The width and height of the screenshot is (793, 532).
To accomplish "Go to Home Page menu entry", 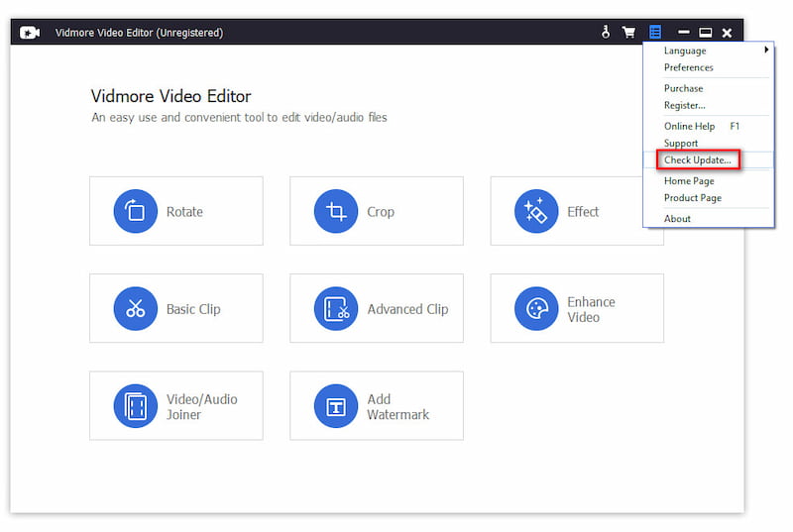I will tap(689, 181).
